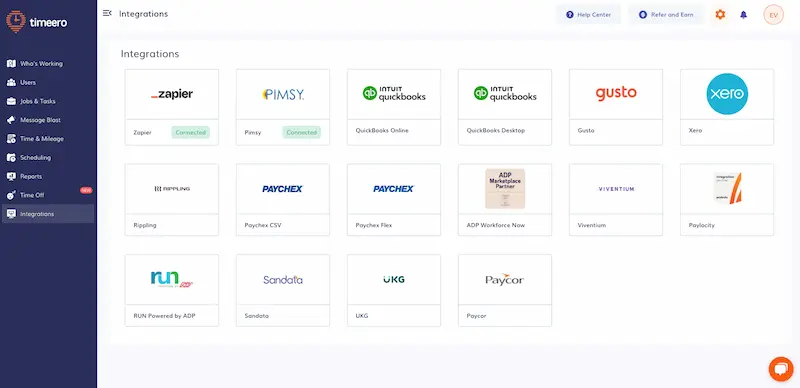Click the Integrations page heading
Screen dimensions: 800x388
click(x=150, y=54)
